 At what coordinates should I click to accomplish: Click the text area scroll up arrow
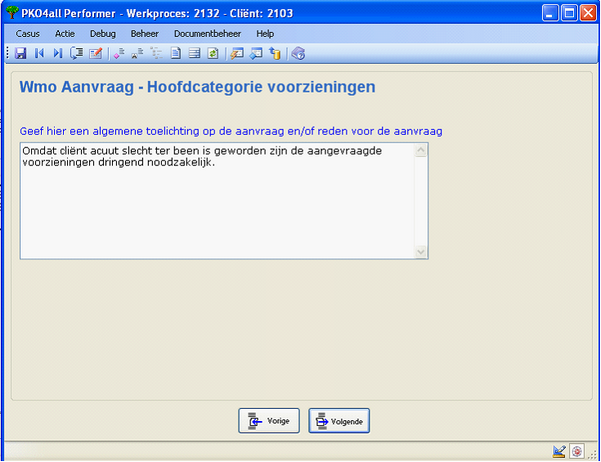tap(421, 150)
